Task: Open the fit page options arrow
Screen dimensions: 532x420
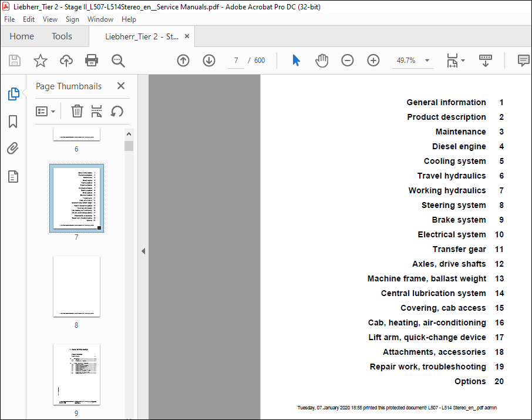Action: (463, 61)
